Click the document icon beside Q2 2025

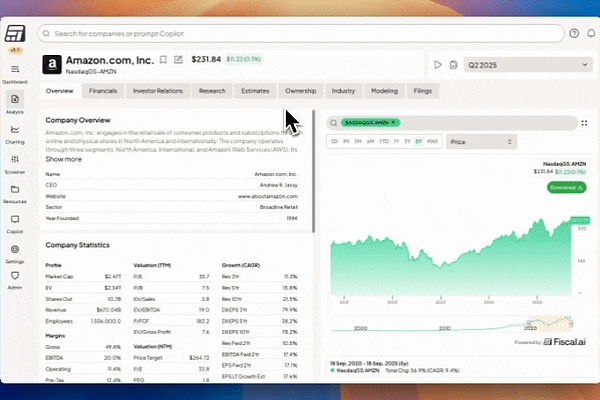click(x=453, y=65)
